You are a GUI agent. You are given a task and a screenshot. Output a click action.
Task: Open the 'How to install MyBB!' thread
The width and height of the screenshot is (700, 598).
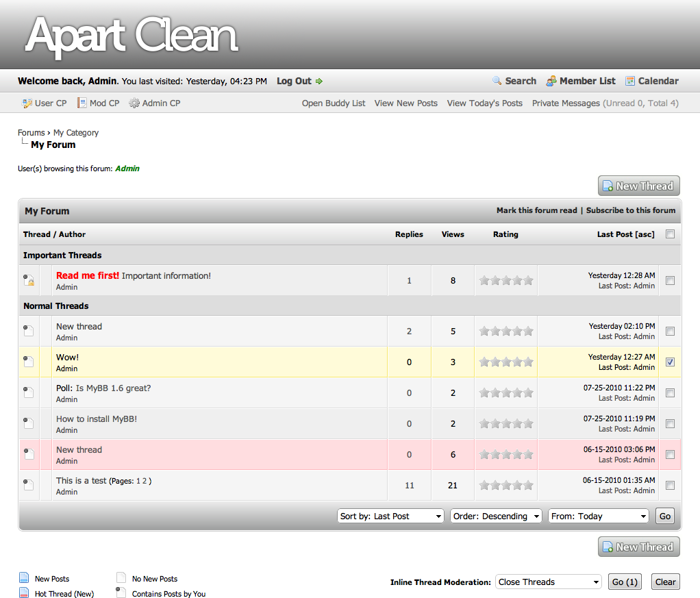point(97,419)
